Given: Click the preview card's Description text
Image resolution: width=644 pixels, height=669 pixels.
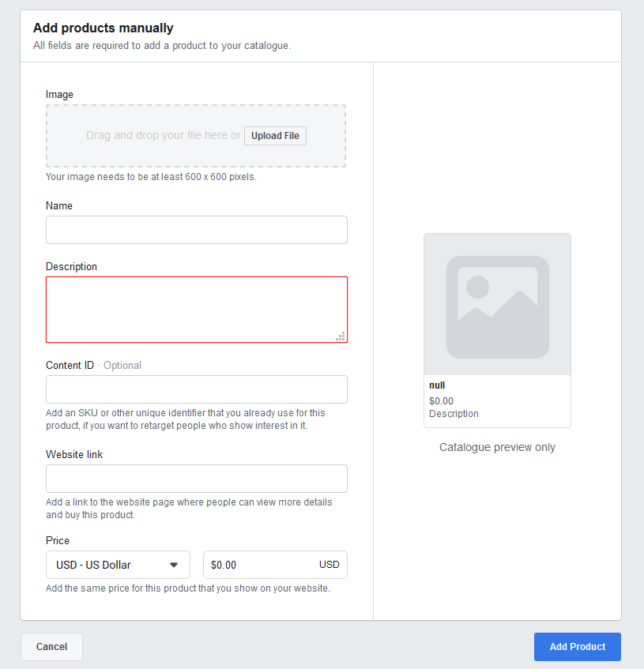Looking at the screenshot, I should point(454,413).
